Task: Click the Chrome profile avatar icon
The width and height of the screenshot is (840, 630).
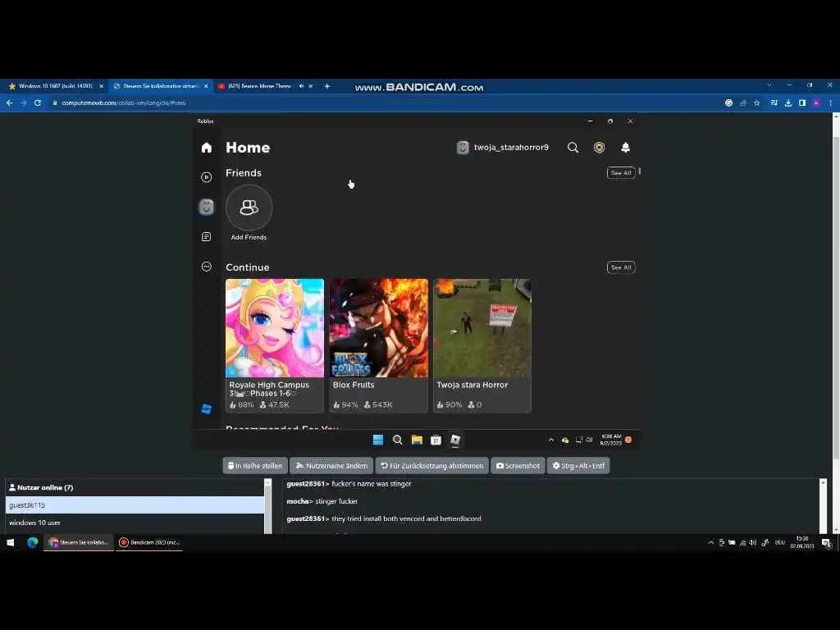Action: click(816, 103)
